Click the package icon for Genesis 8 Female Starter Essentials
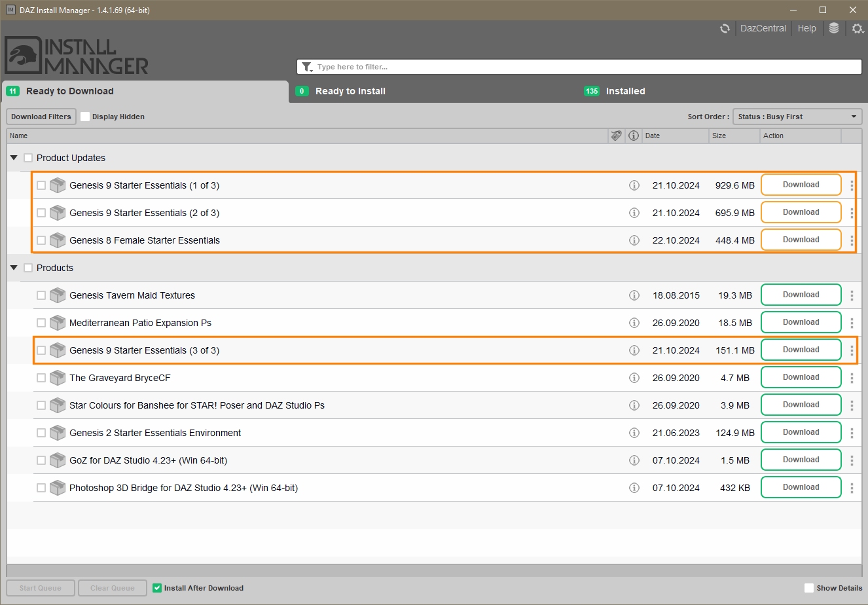Viewport: 868px width, 605px height. (x=58, y=240)
